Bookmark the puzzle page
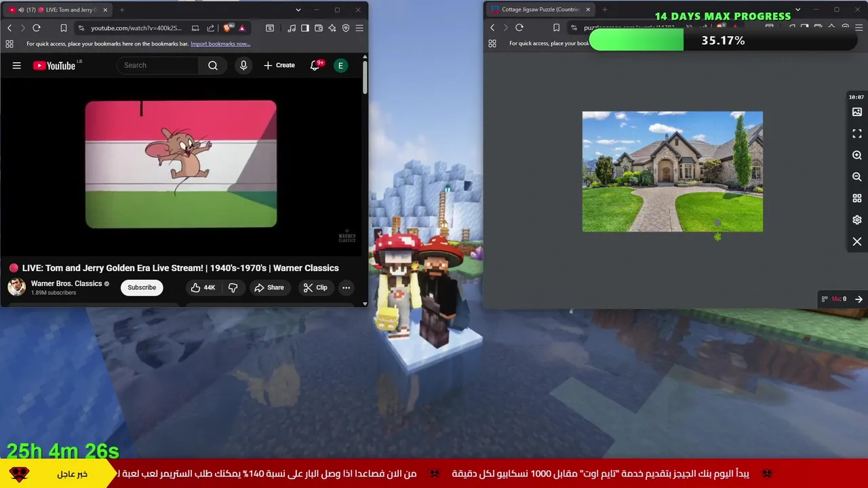The height and width of the screenshot is (488, 868). [556, 28]
